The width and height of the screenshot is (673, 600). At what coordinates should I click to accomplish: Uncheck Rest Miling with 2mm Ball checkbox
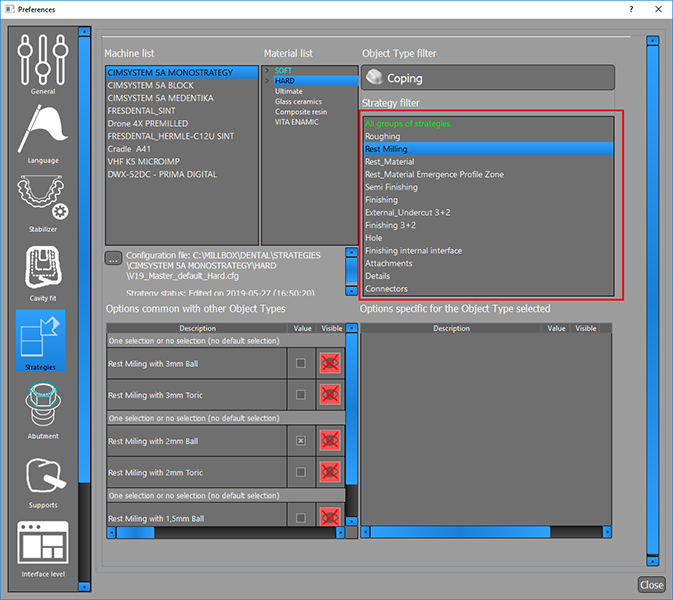[301, 441]
